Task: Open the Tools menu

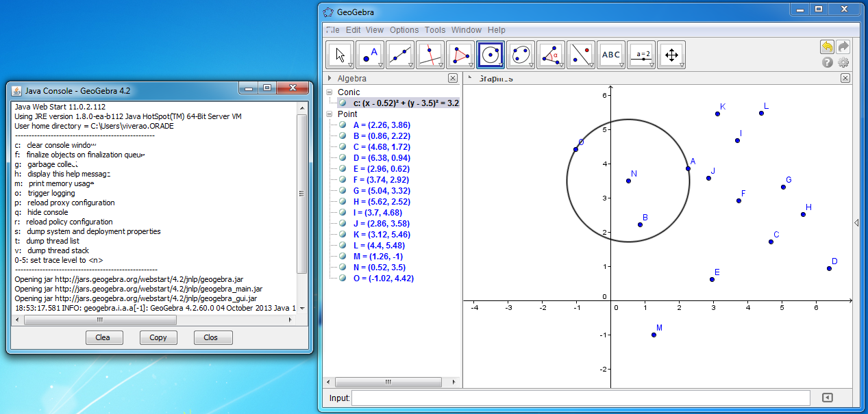Action: coord(434,30)
